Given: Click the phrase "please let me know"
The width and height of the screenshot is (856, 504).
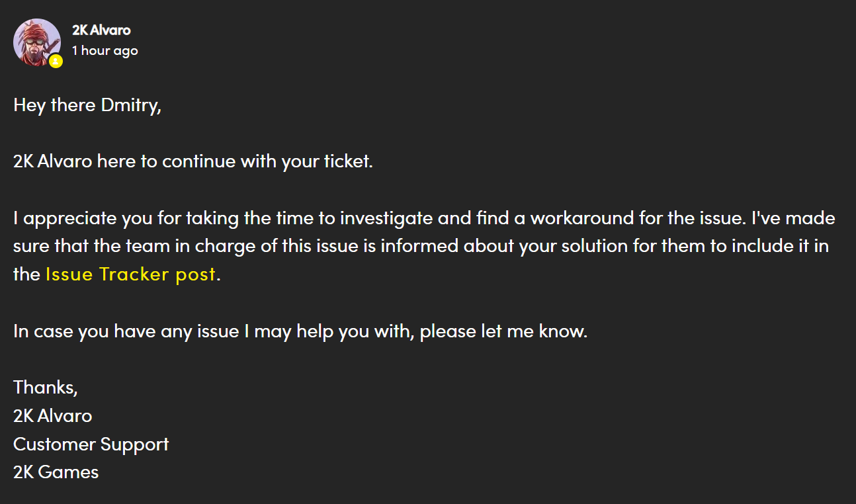Looking at the screenshot, I should (503, 331).
